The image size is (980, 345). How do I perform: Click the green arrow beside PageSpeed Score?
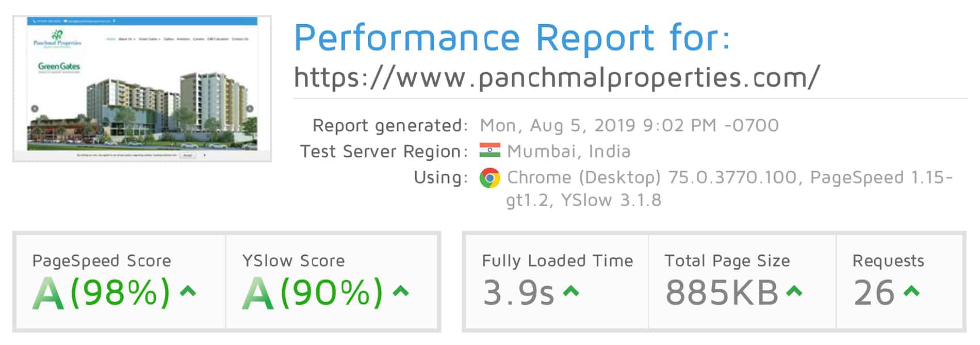click(x=188, y=292)
